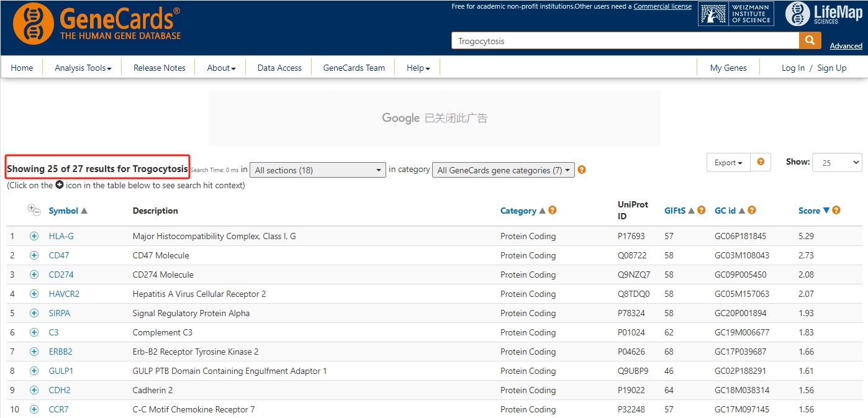Viewport: 868px width, 418px height.
Task: Click help icon next to GIFtS header
Action: [x=702, y=211]
